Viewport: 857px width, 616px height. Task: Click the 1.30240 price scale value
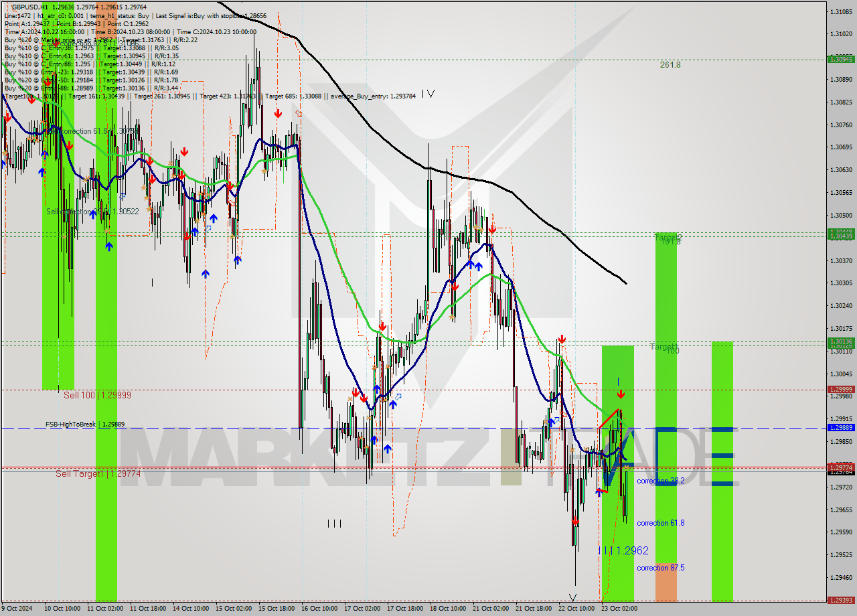841,305
